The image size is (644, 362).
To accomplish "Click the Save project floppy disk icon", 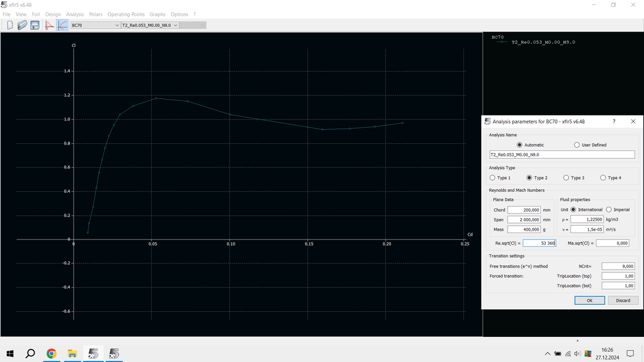I will pos(35,25).
